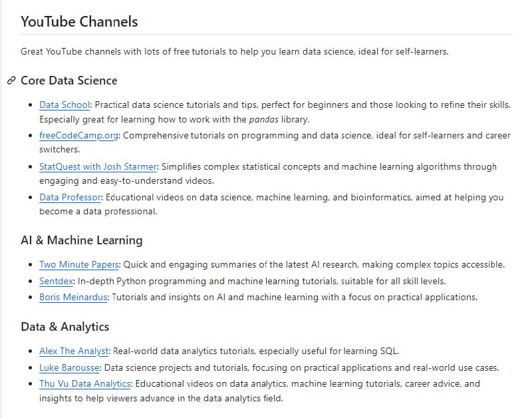Open the Data Professor channel link
Image resolution: width=532 pixels, height=418 pixels.
tap(70, 197)
